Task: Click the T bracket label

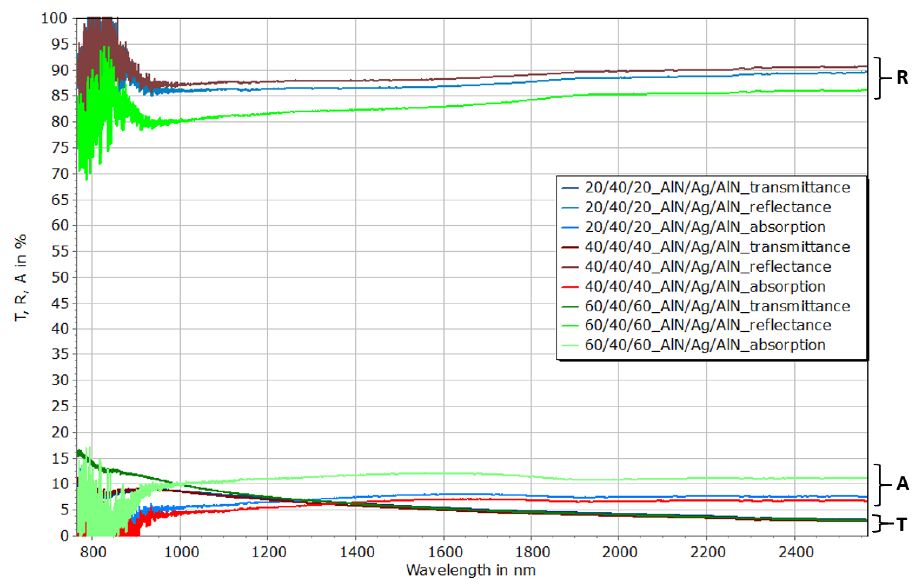Action: [902, 524]
